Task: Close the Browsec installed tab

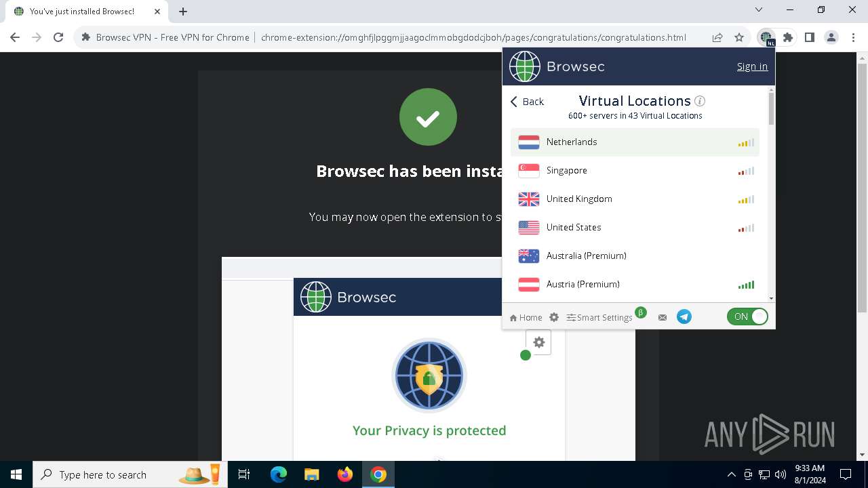Action: (157, 12)
